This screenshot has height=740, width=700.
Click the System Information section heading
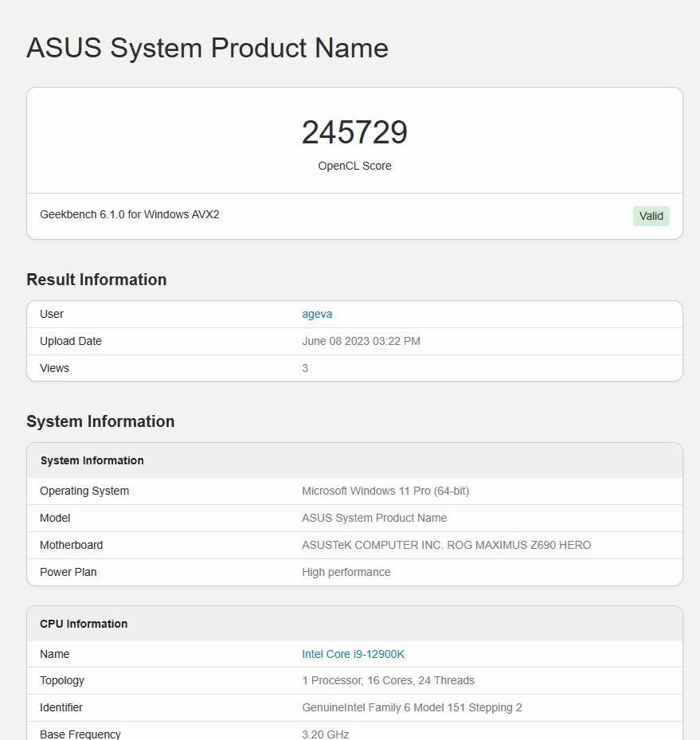(100, 421)
